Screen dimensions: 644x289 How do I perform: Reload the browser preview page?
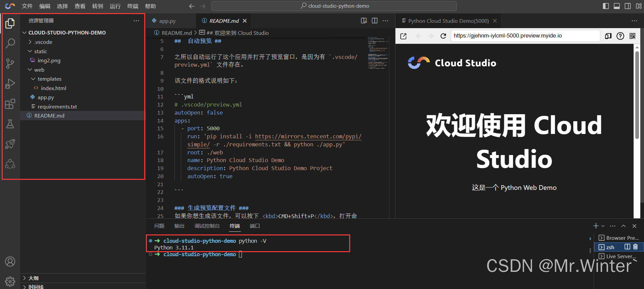[443, 36]
